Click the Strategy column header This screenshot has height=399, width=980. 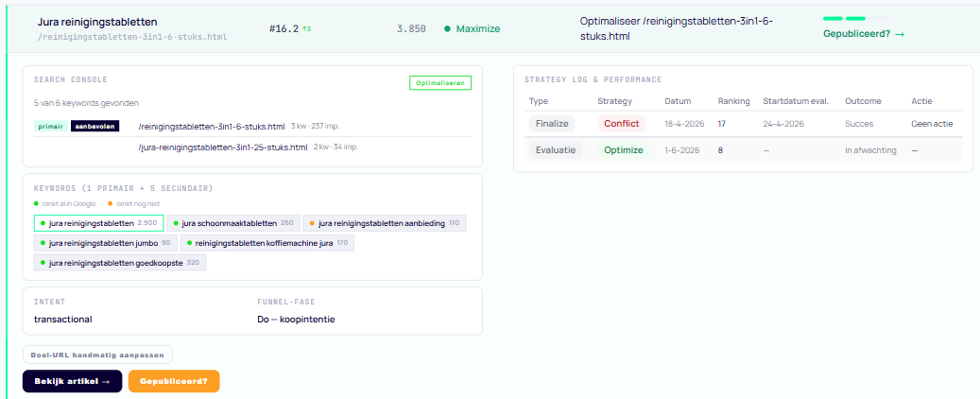click(615, 100)
